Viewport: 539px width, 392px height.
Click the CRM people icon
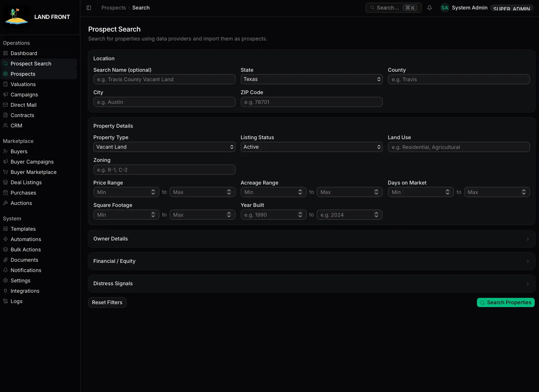pyautogui.click(x=5, y=126)
